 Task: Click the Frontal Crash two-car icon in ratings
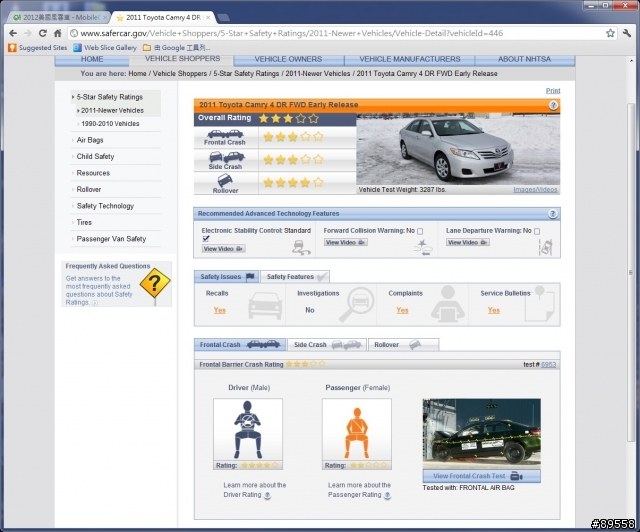click(225, 134)
